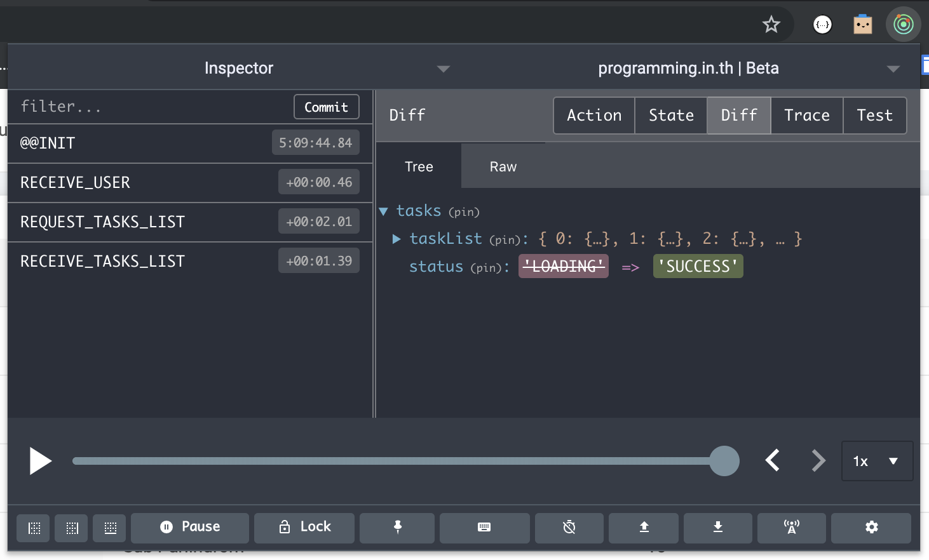Hide the slider using crossed timer icon
The height and width of the screenshot is (560, 929).
point(569,528)
